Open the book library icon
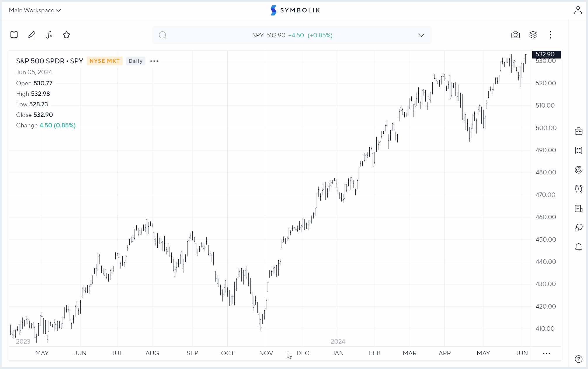Viewport: 588px width, 369px height. pyautogui.click(x=14, y=35)
